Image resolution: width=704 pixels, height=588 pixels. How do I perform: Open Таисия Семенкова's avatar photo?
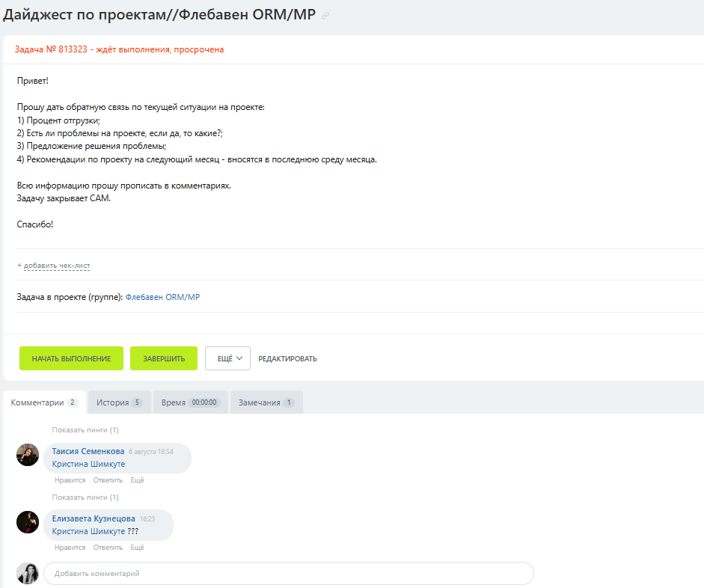click(x=28, y=455)
